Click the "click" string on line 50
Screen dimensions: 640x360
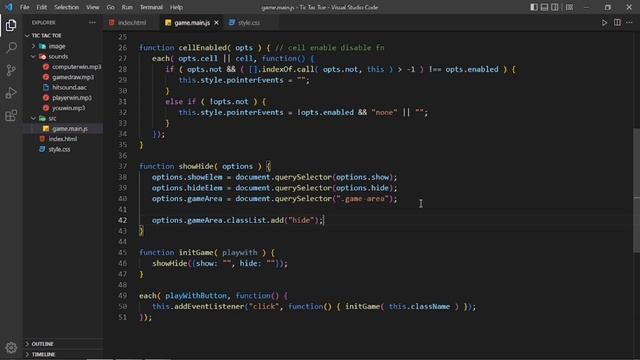coord(264,307)
